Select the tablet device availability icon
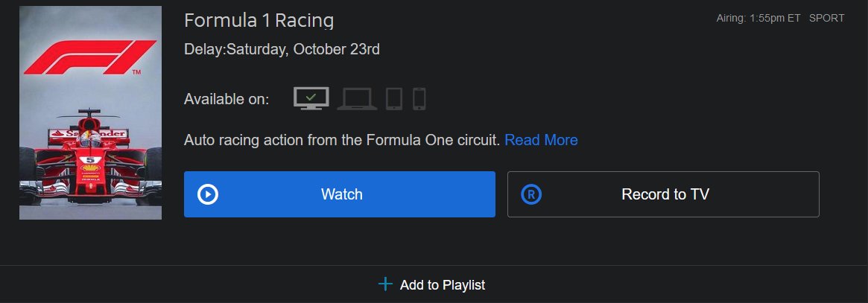The width and height of the screenshot is (868, 303). [x=394, y=99]
